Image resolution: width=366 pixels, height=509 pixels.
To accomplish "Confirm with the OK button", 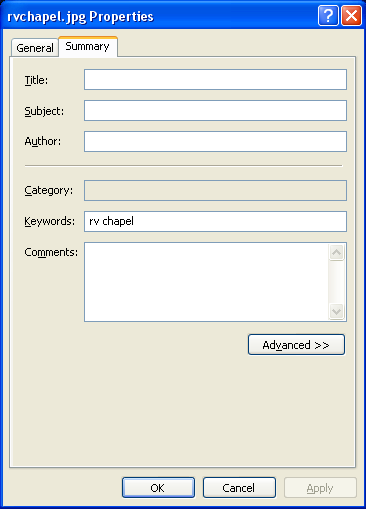I will tap(158, 488).
